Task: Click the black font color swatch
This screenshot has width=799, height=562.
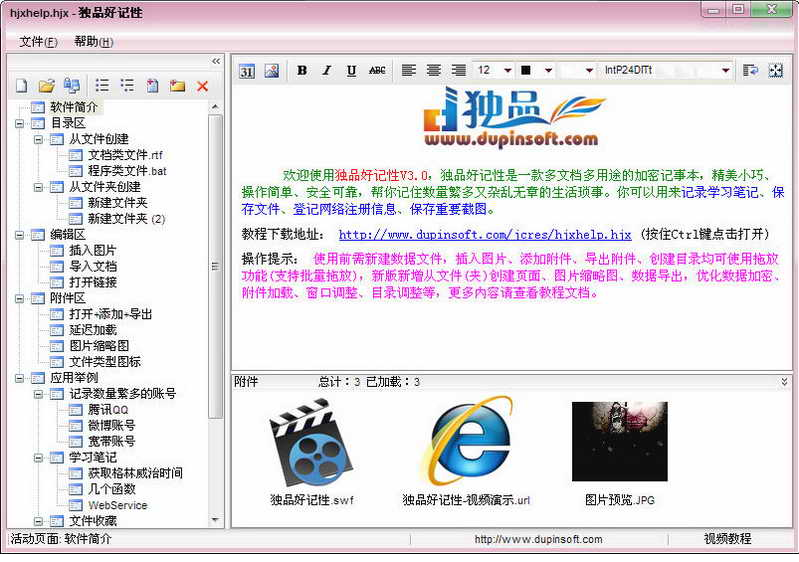Action: [x=526, y=70]
